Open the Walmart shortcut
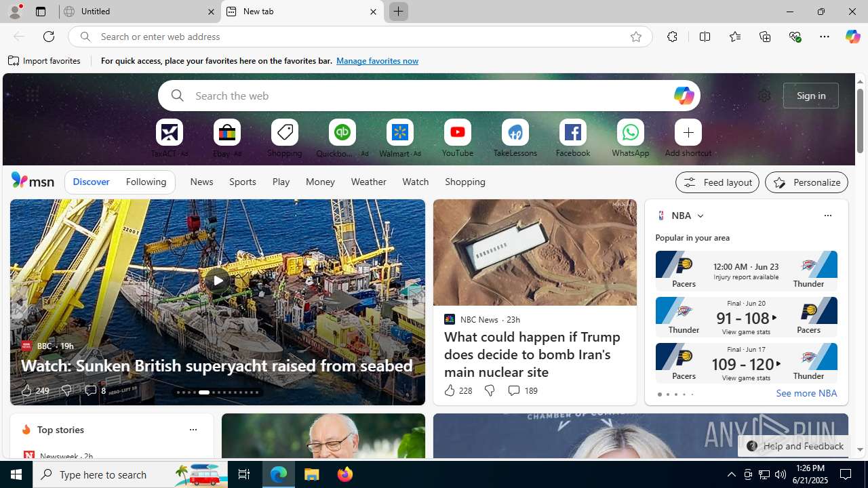The height and width of the screenshot is (488, 868). coord(400,138)
